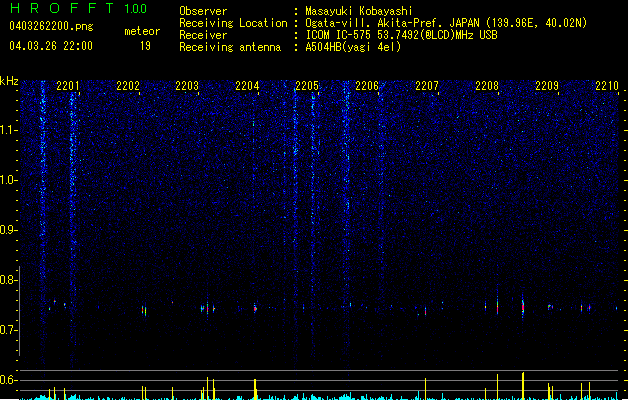The height and width of the screenshot is (400, 629).
Task: Click the yellow intensity spike below 2207
Action: [426, 389]
